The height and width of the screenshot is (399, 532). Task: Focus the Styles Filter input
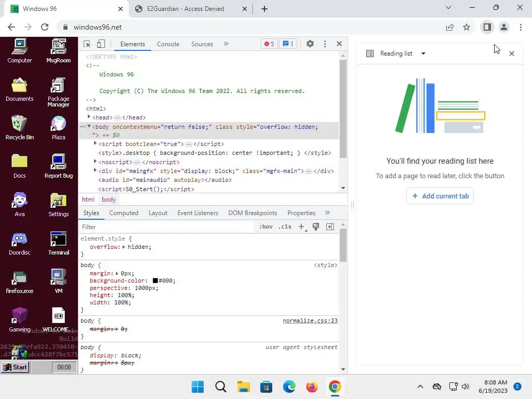[167, 227]
